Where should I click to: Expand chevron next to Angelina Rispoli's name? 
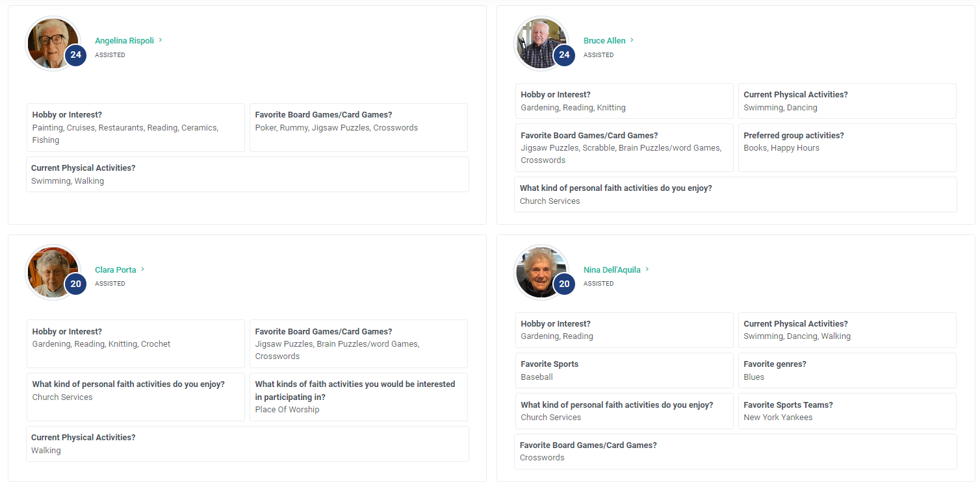tap(161, 40)
